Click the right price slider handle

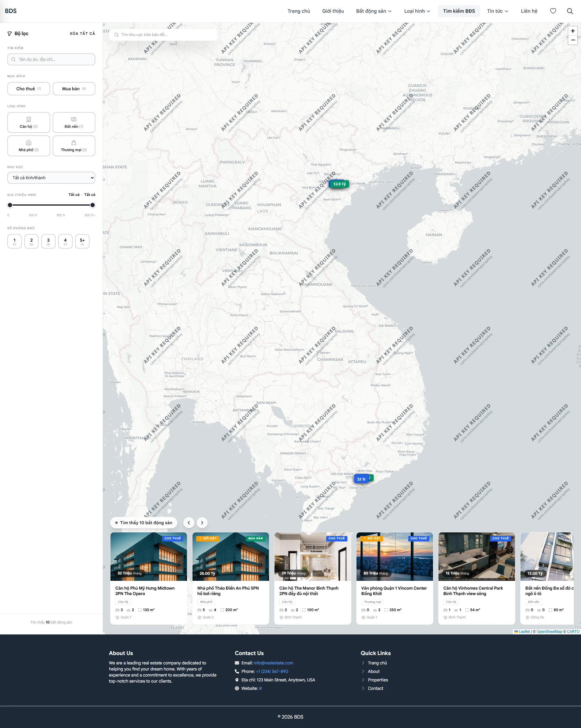click(x=93, y=205)
